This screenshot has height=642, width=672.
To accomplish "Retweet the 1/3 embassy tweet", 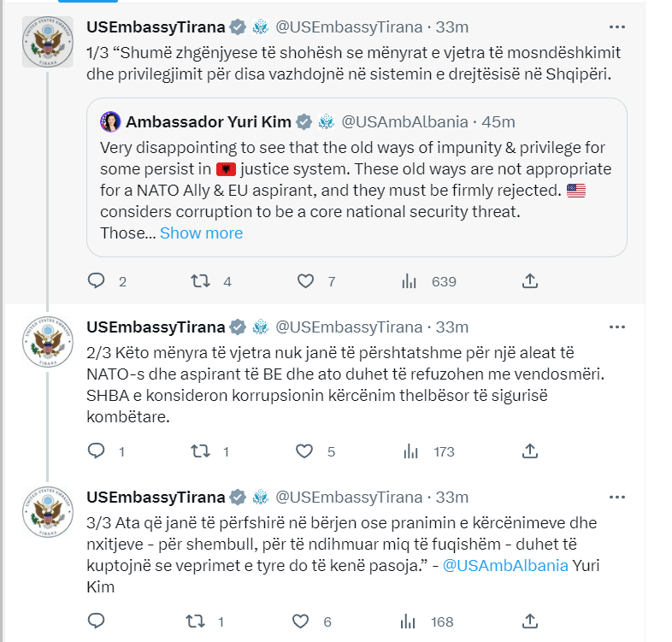I will [x=200, y=281].
